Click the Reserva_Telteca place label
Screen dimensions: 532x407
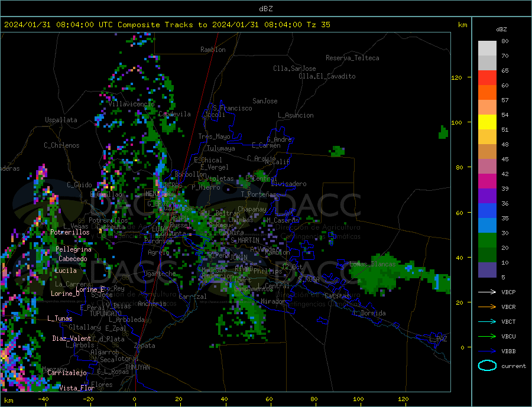pos(352,58)
